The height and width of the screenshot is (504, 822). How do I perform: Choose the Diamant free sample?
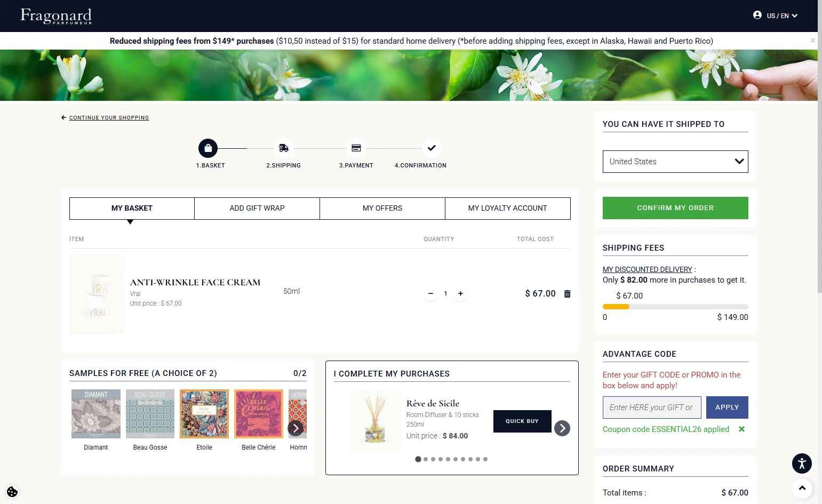click(x=96, y=414)
